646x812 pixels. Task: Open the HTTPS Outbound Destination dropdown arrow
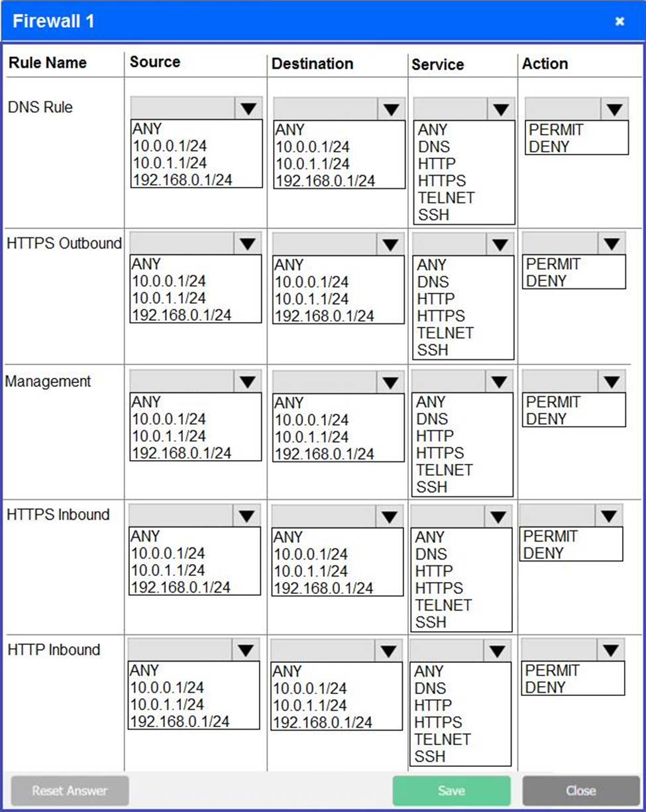390,244
